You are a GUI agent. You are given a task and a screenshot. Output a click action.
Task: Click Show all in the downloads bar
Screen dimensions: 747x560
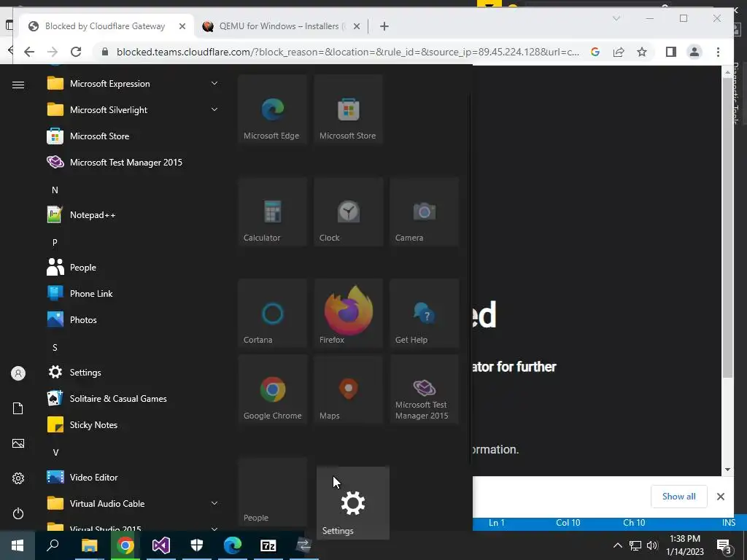[679, 496]
